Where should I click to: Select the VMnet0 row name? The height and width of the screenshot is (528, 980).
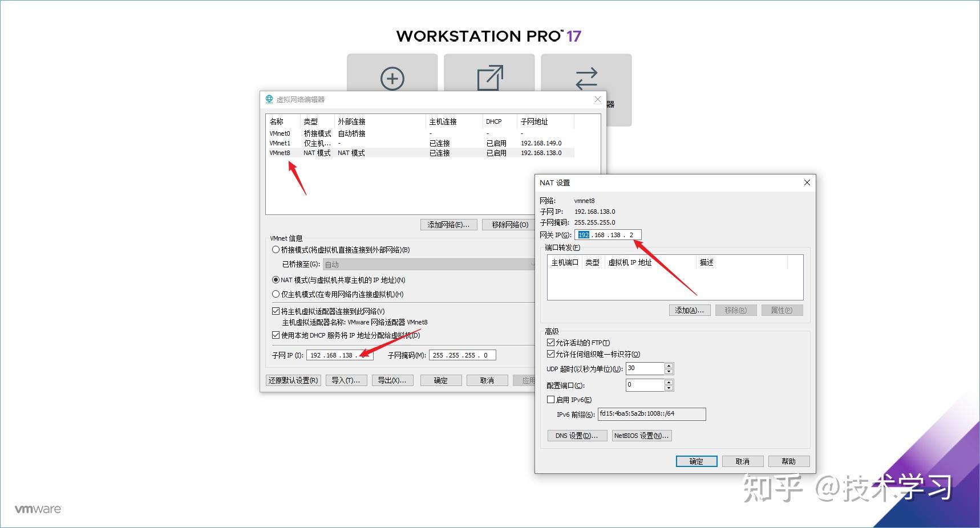[280, 133]
